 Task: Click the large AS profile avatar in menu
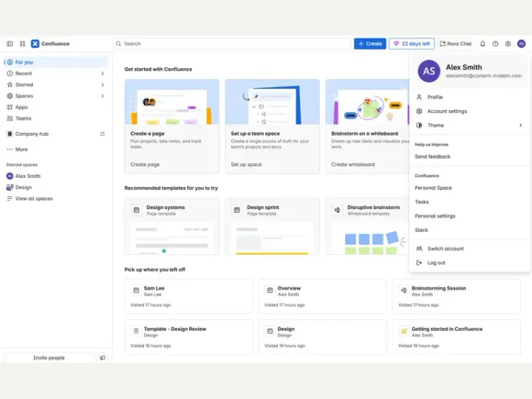point(429,71)
